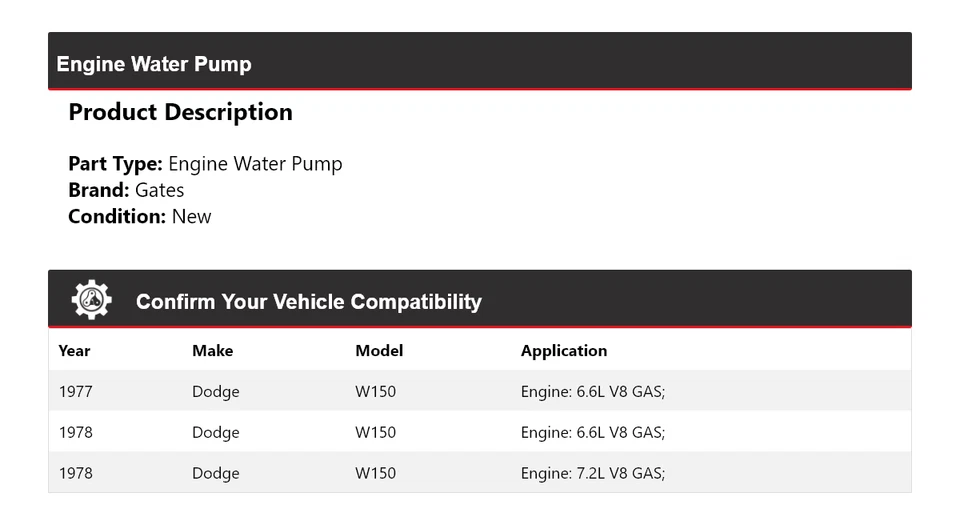Click Dodge in the 1977 row
This screenshot has height=525, width=960.
click(215, 392)
